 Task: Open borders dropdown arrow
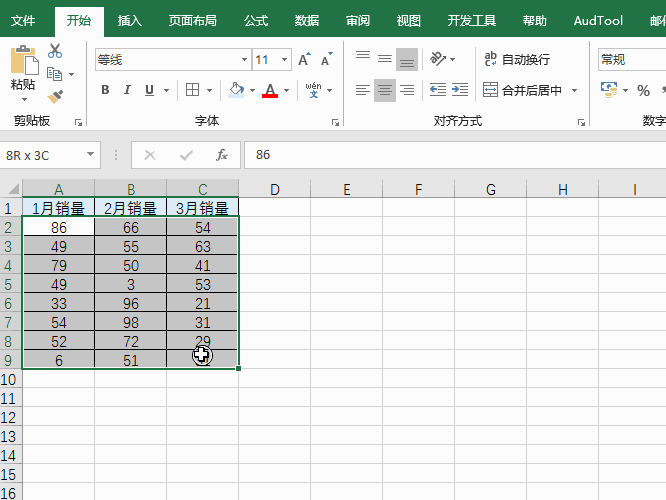pos(209,90)
